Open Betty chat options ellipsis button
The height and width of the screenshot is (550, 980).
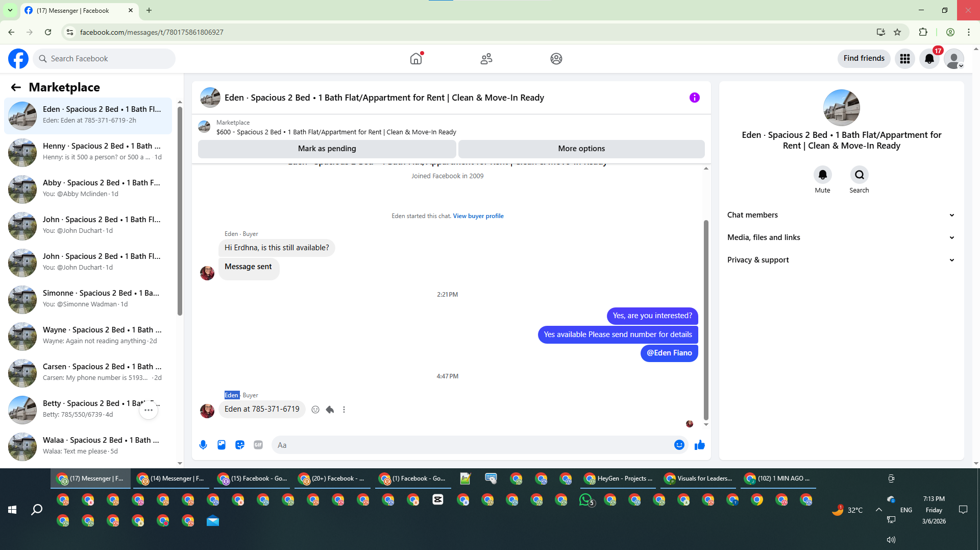pos(149,410)
